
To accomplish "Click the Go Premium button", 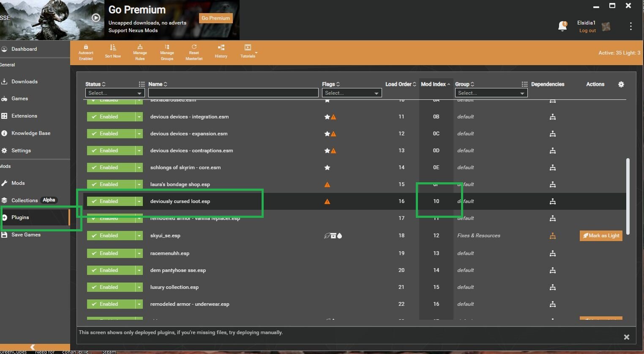I will pos(216,18).
